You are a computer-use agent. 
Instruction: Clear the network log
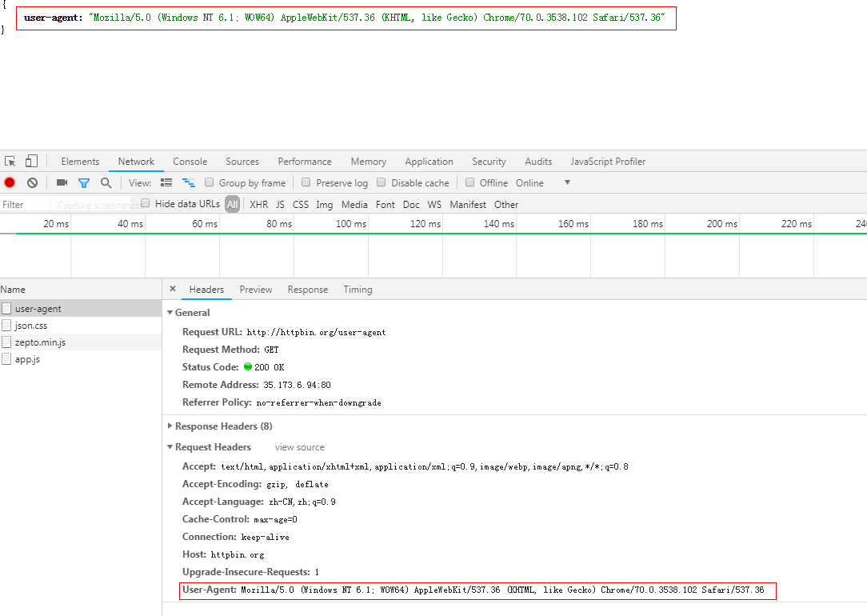(x=32, y=182)
